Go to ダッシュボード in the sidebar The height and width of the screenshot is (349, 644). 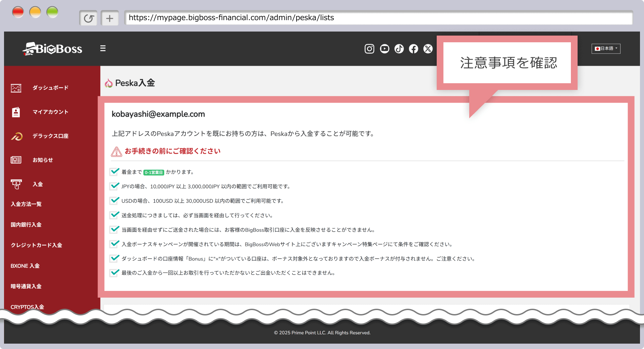click(50, 88)
